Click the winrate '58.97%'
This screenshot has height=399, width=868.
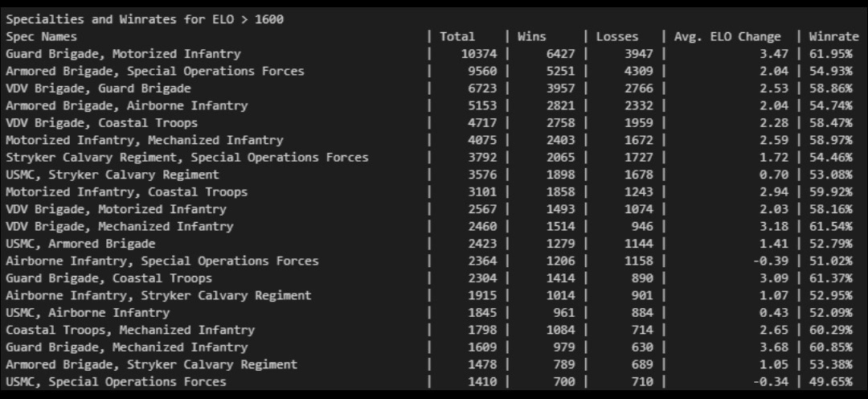click(x=831, y=140)
